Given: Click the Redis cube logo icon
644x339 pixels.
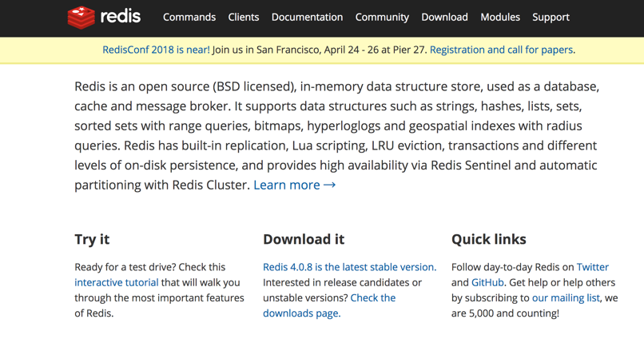Looking at the screenshot, I should point(81,17).
